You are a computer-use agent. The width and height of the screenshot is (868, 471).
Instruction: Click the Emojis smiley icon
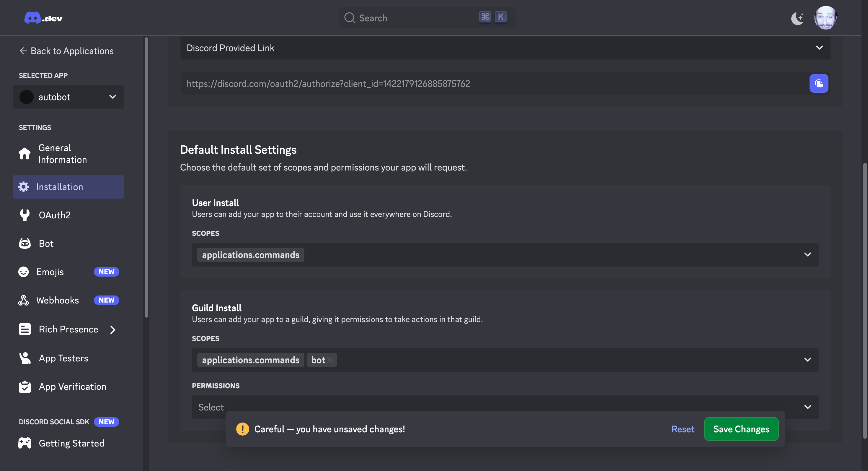click(24, 272)
